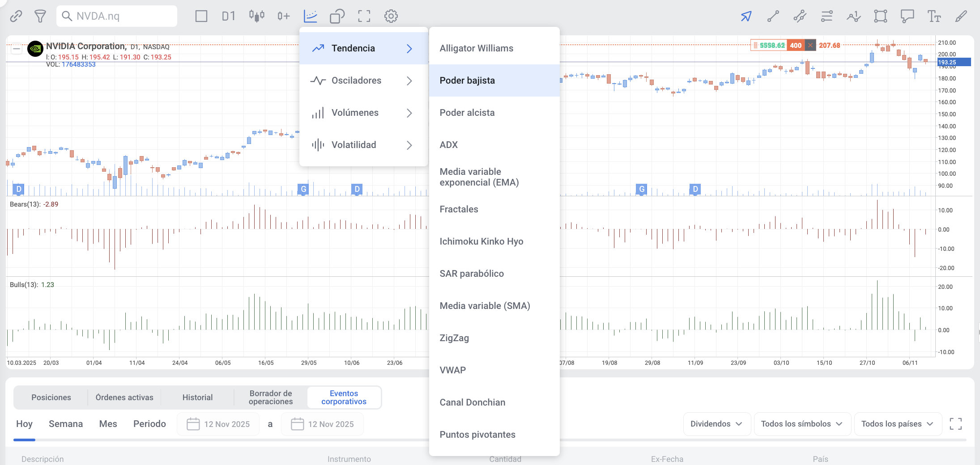980x465 pixels.
Task: Click the 400 order quantity label
Action: click(x=796, y=45)
